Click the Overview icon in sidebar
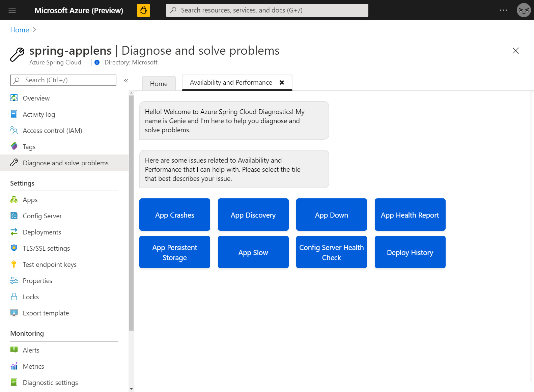Screen dimensions: 534x392 (14, 98)
